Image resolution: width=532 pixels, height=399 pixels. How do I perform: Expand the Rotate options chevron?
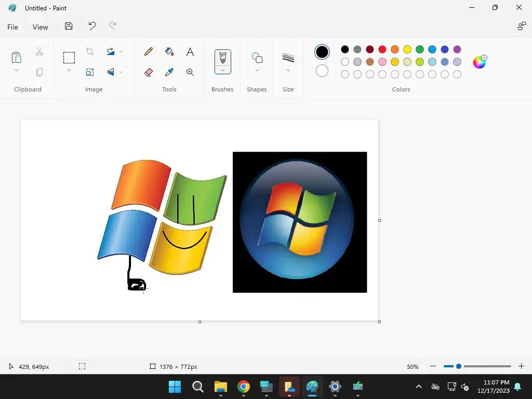pos(121,51)
